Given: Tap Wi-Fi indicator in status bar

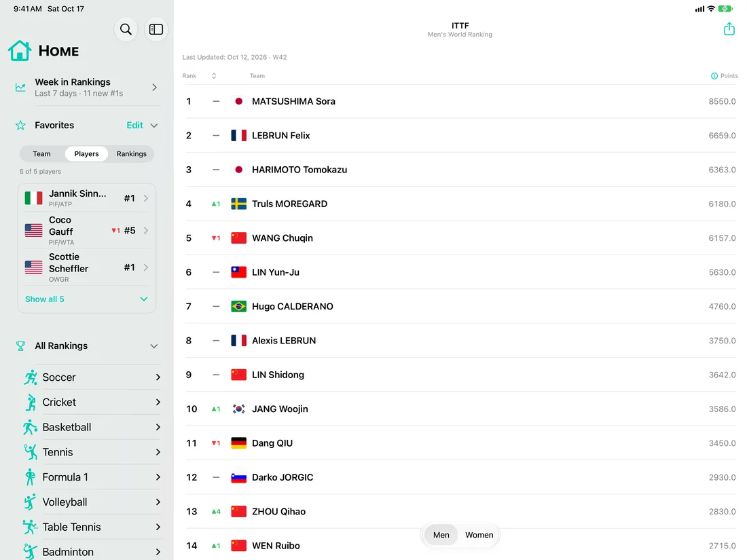Looking at the screenshot, I should pyautogui.click(x=711, y=9).
